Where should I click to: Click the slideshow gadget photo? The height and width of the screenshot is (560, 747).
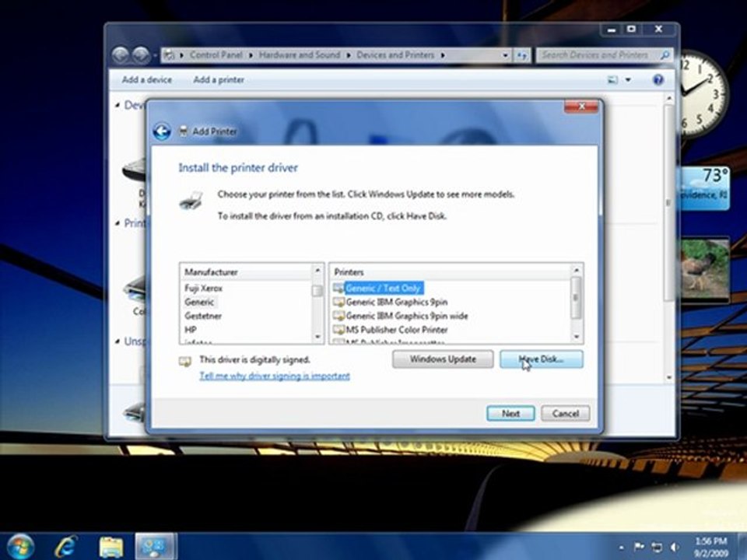(x=705, y=270)
